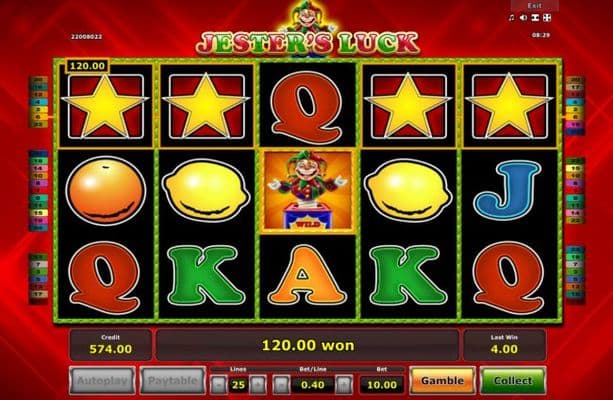Start Autoplay mode
Image resolution: width=613 pixels, height=400 pixels.
point(102,380)
